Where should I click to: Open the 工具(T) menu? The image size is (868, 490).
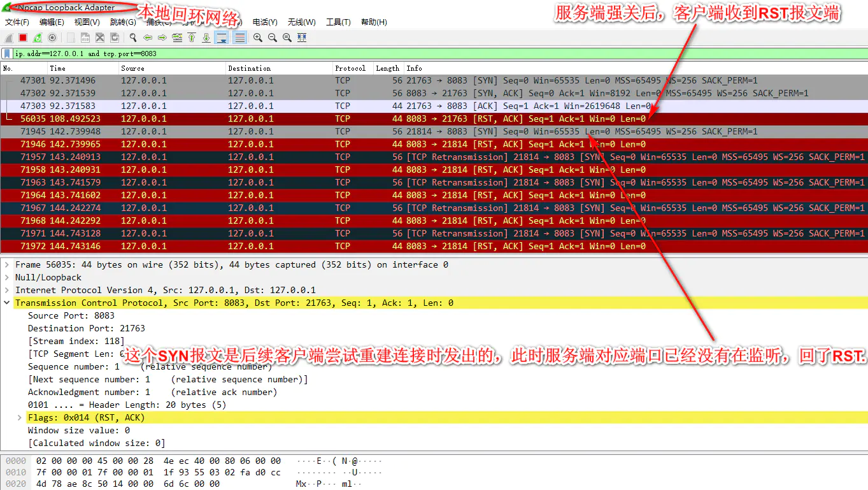coord(338,22)
